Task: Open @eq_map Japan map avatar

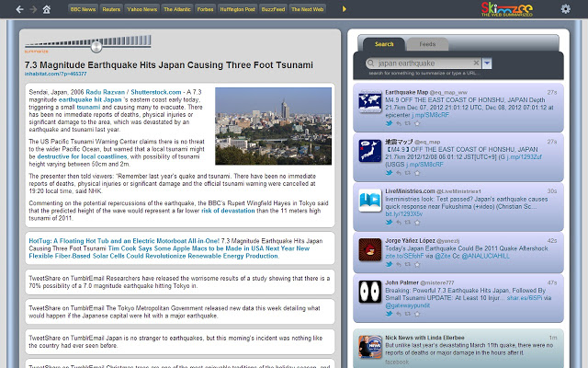Action: (x=369, y=151)
